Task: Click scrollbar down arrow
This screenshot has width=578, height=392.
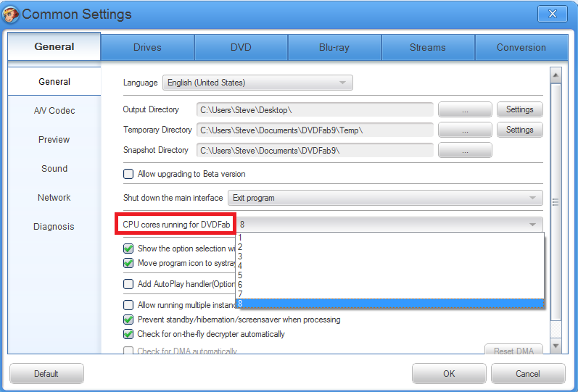Action: point(556,346)
